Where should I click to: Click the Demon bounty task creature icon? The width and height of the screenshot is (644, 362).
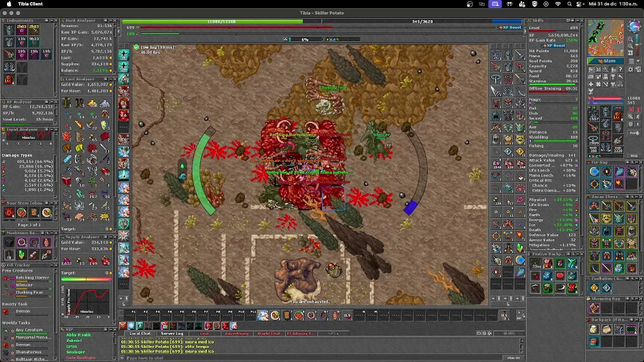pos(6,312)
